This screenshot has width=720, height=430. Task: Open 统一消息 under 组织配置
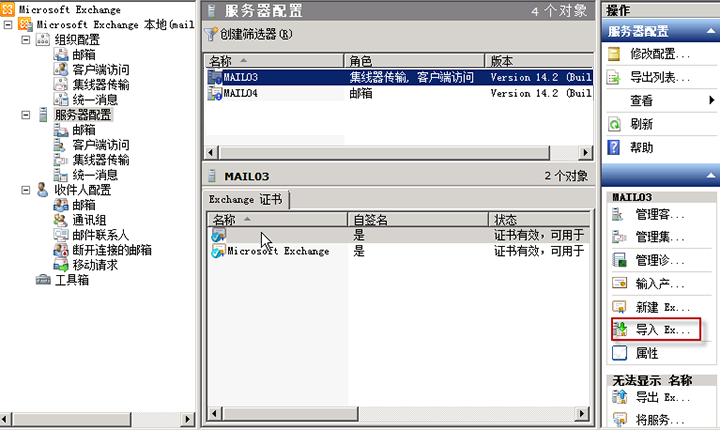(x=95, y=100)
